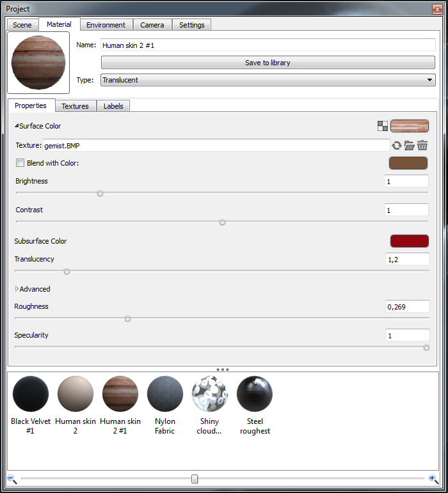Open texture file with folder icon
This screenshot has width=448, height=493.
point(409,146)
